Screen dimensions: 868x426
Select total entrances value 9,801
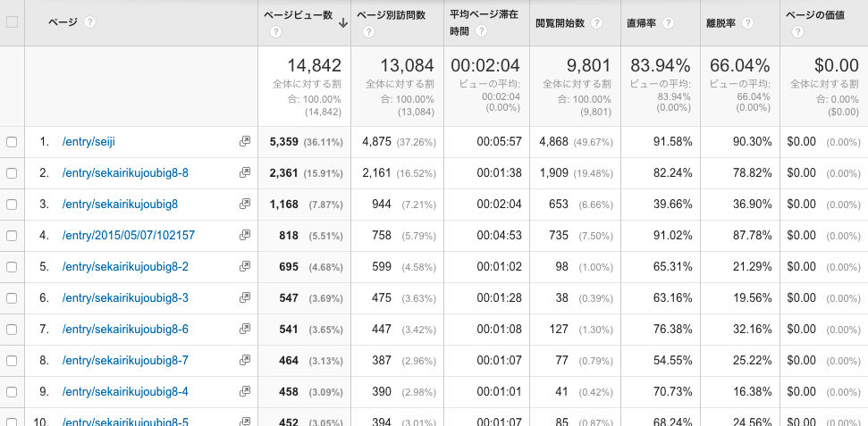click(x=588, y=66)
